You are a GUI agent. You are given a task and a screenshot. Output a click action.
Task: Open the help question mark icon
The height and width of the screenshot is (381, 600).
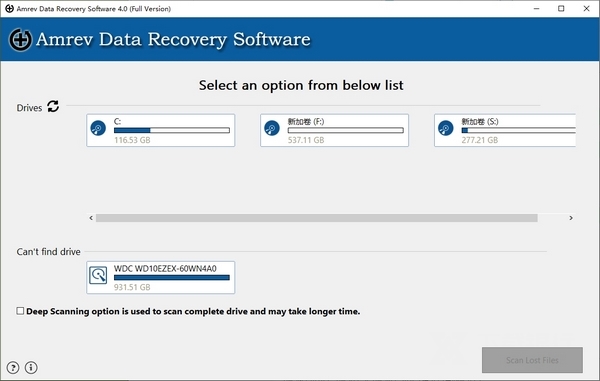pos(13,368)
